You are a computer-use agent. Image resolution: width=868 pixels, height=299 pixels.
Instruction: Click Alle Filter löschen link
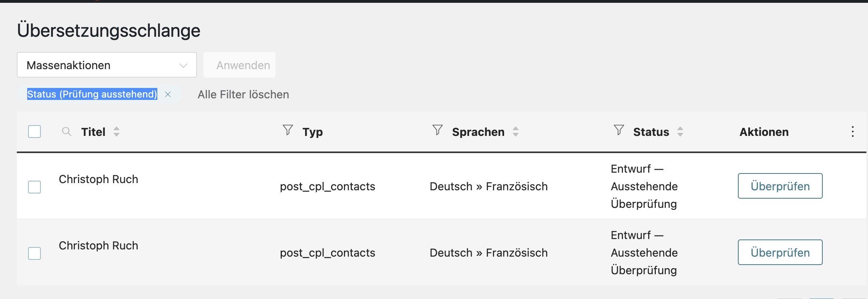tap(243, 94)
